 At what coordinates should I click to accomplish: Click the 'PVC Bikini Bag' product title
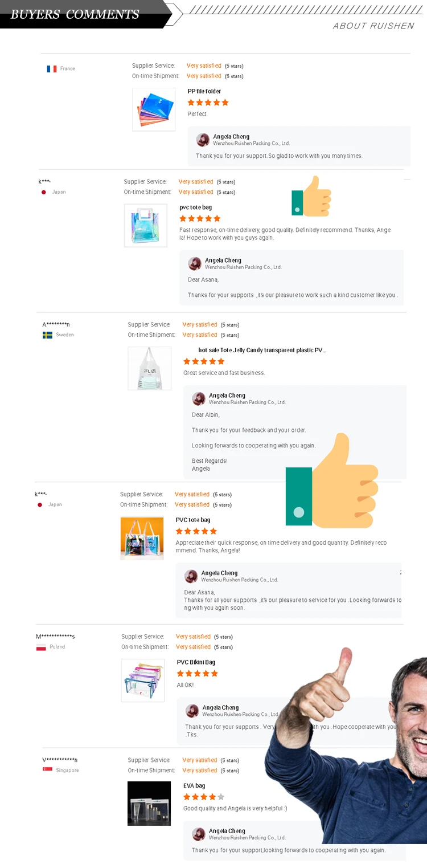(x=196, y=662)
